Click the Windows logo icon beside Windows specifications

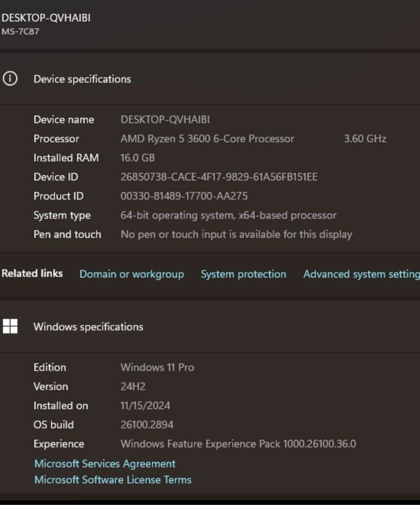[x=10, y=326]
